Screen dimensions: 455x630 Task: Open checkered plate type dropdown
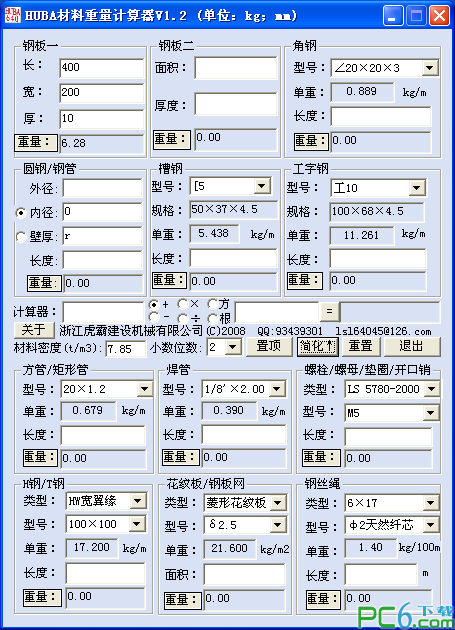tap(277, 503)
